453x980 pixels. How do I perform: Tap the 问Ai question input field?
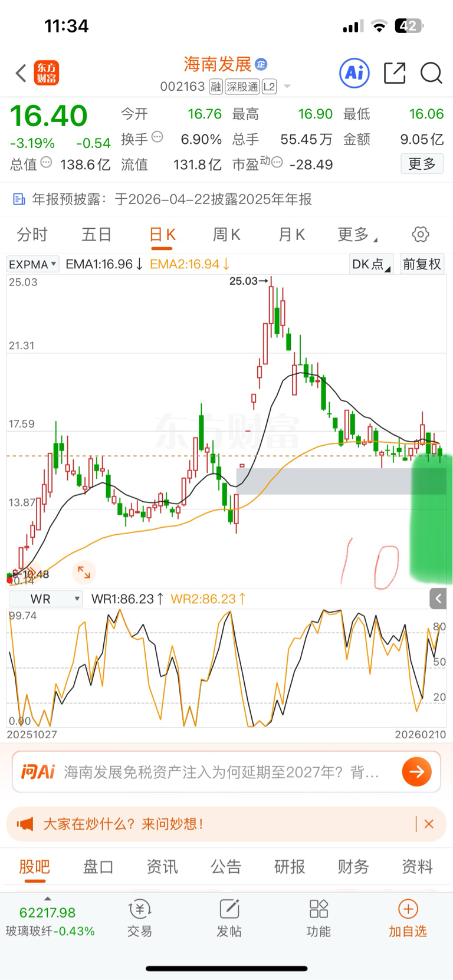click(x=226, y=772)
